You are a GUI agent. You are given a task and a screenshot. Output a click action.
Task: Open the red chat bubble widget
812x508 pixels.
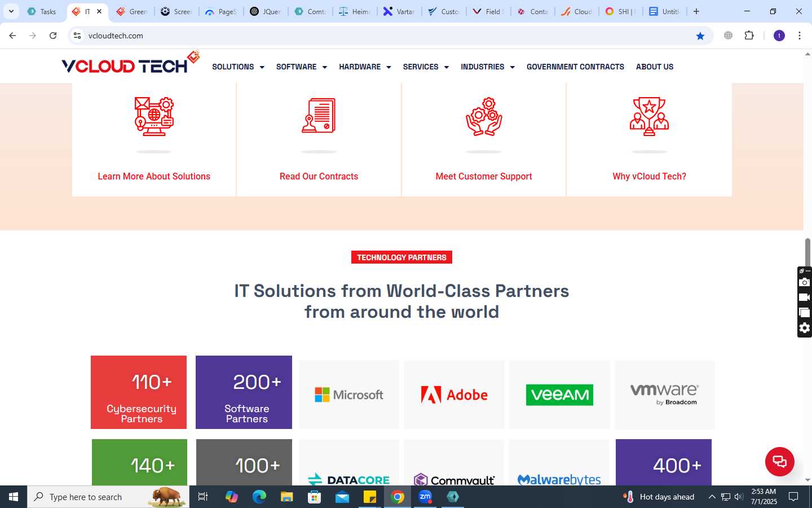pyautogui.click(x=780, y=461)
